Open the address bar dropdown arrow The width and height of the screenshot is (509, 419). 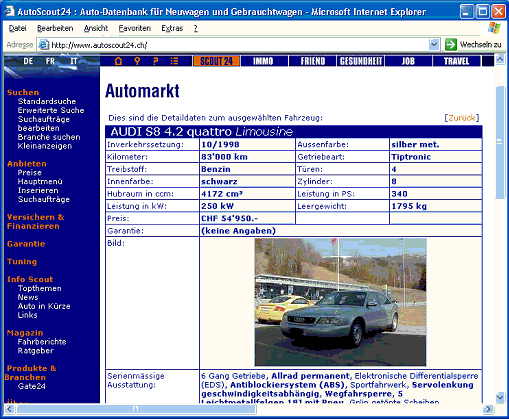click(x=434, y=44)
